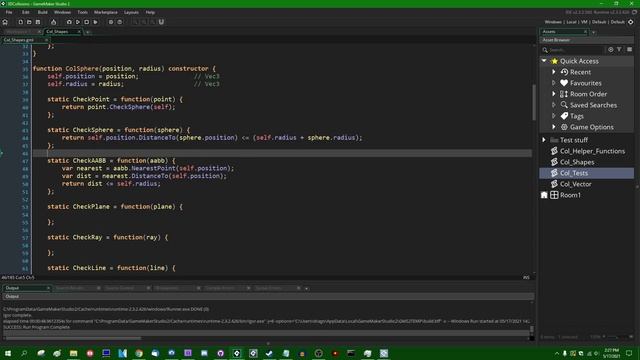Expand the Room Order group

tap(554, 94)
